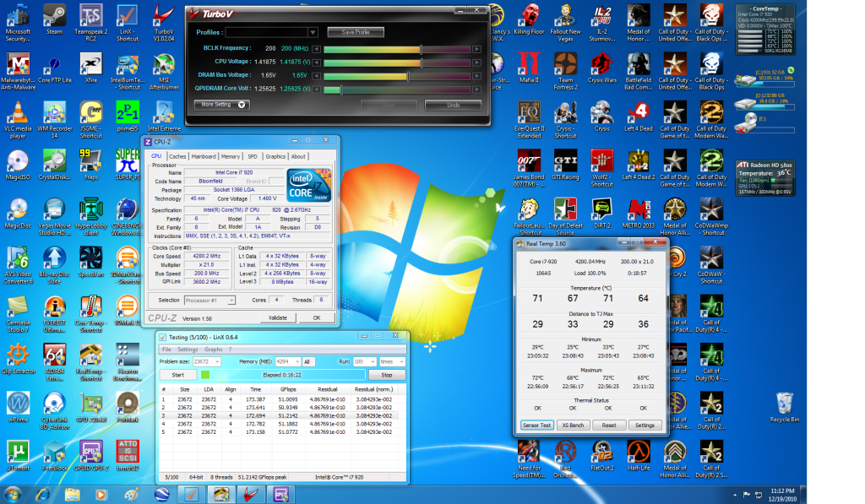The image size is (865, 504).
Task: Adjust the DRAM Bus Voltage slider
Action: (408, 75)
